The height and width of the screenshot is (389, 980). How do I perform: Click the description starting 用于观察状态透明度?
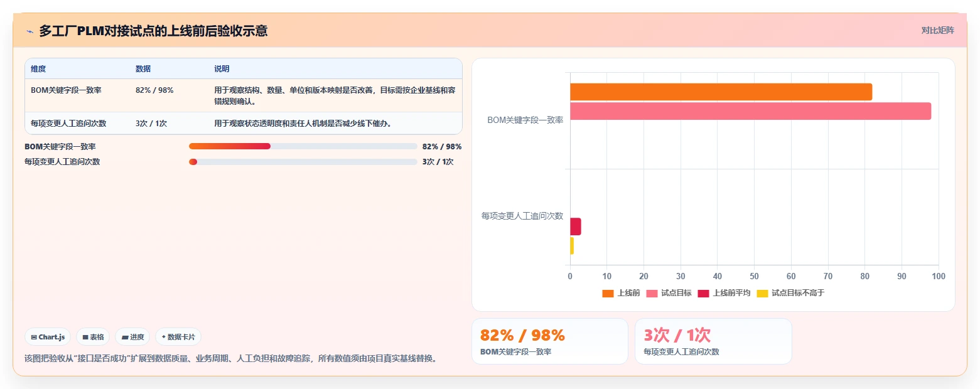tap(303, 124)
